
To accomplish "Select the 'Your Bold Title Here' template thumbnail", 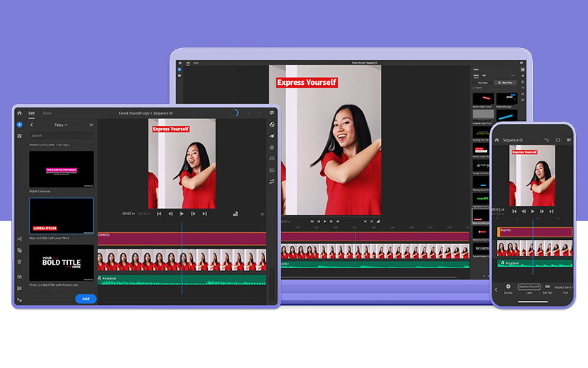I will pos(61,263).
